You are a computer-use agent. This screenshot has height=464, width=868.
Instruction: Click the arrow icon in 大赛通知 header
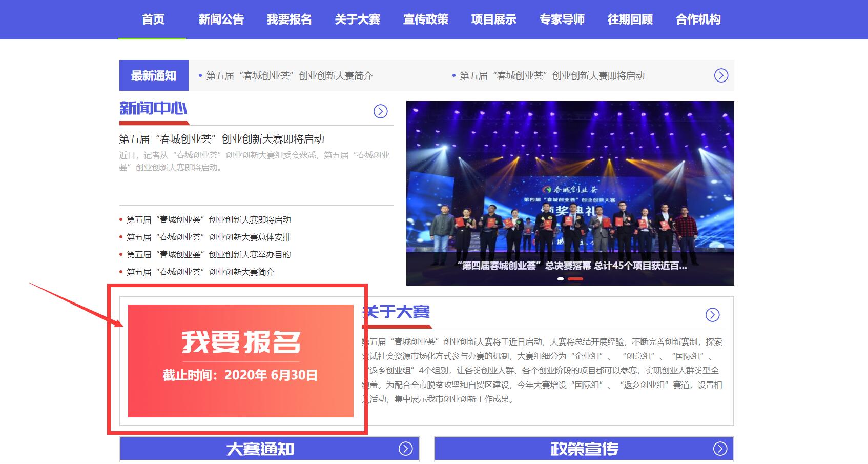click(x=406, y=449)
